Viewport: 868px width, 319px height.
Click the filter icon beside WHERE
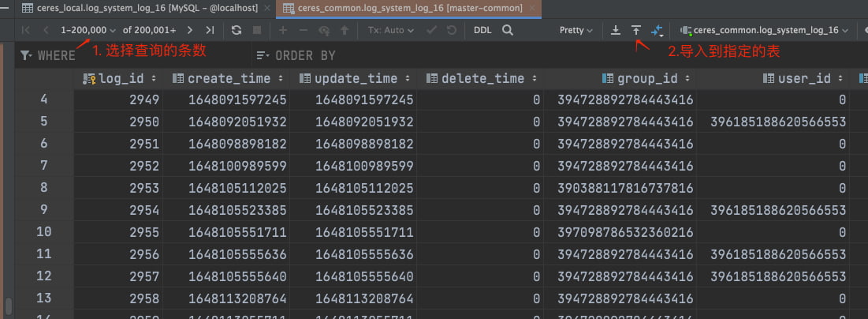point(26,55)
